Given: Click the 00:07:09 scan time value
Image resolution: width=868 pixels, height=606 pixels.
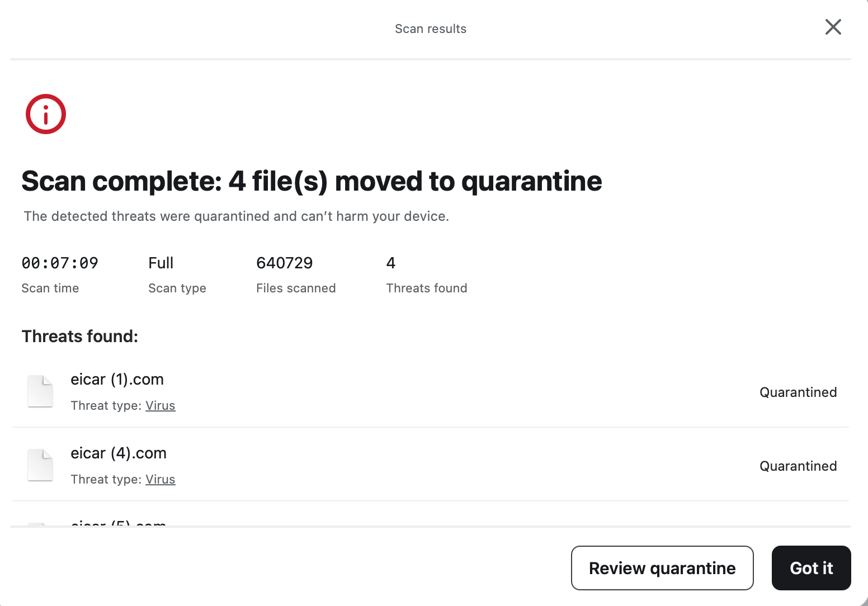Looking at the screenshot, I should click(x=60, y=263).
